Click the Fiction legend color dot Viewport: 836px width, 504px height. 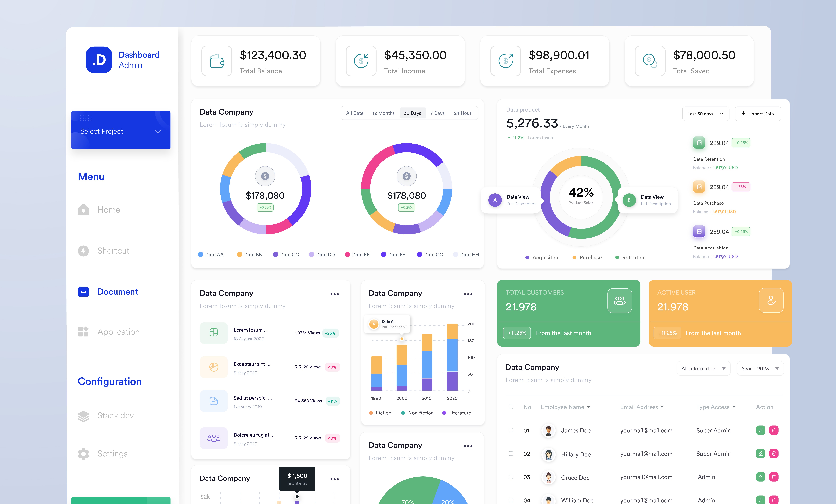(371, 413)
